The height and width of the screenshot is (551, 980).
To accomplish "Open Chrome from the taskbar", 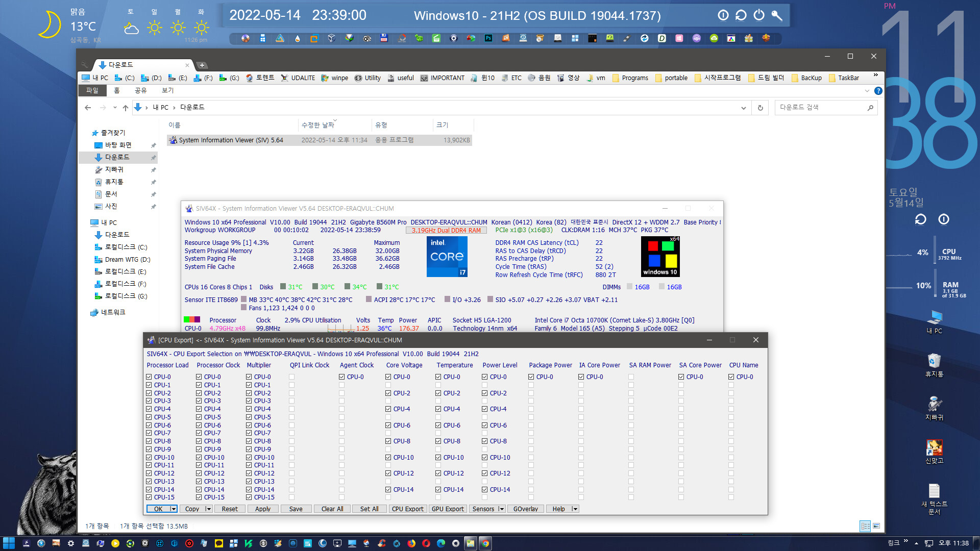I will click(x=485, y=543).
